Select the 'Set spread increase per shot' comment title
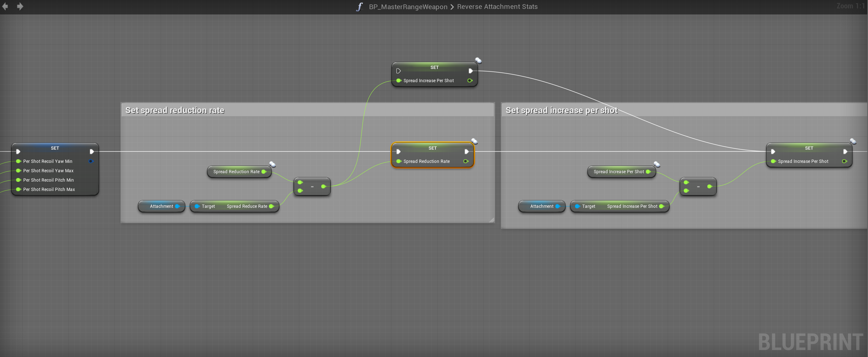868x357 pixels. click(x=561, y=110)
